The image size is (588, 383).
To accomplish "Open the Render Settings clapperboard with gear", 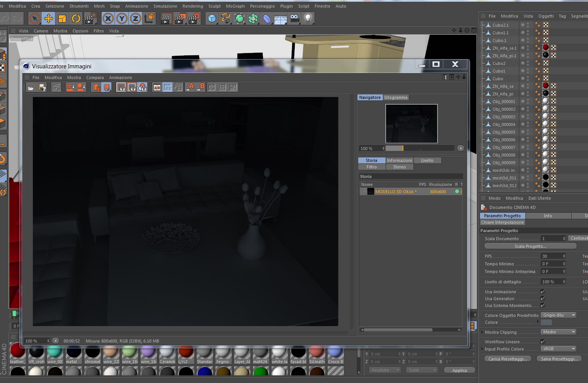I will coord(194,18).
